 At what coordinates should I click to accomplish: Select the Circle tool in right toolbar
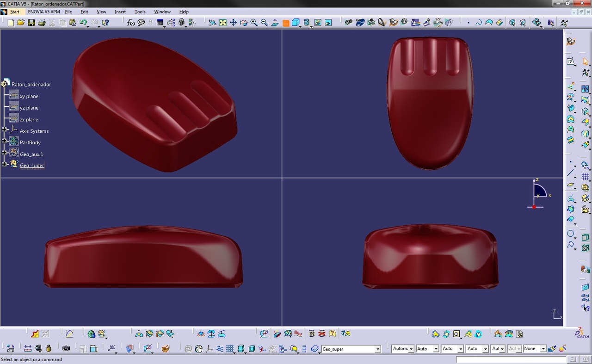[x=571, y=234]
